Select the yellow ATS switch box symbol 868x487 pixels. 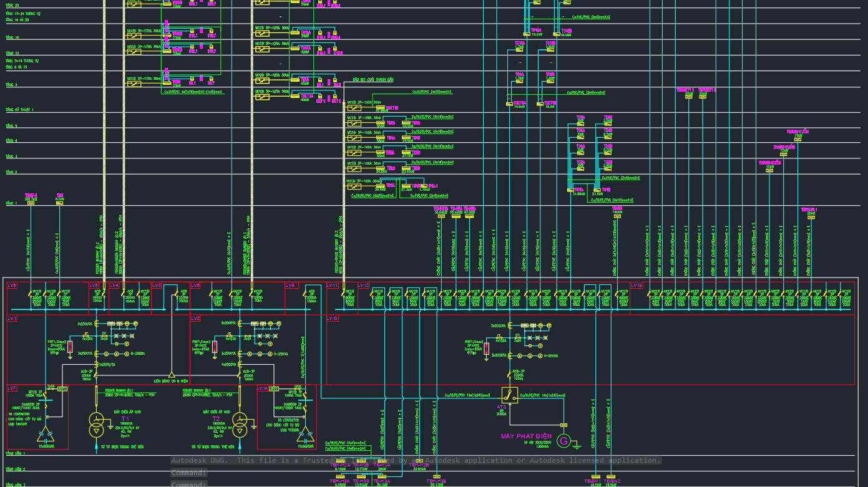click(x=509, y=395)
